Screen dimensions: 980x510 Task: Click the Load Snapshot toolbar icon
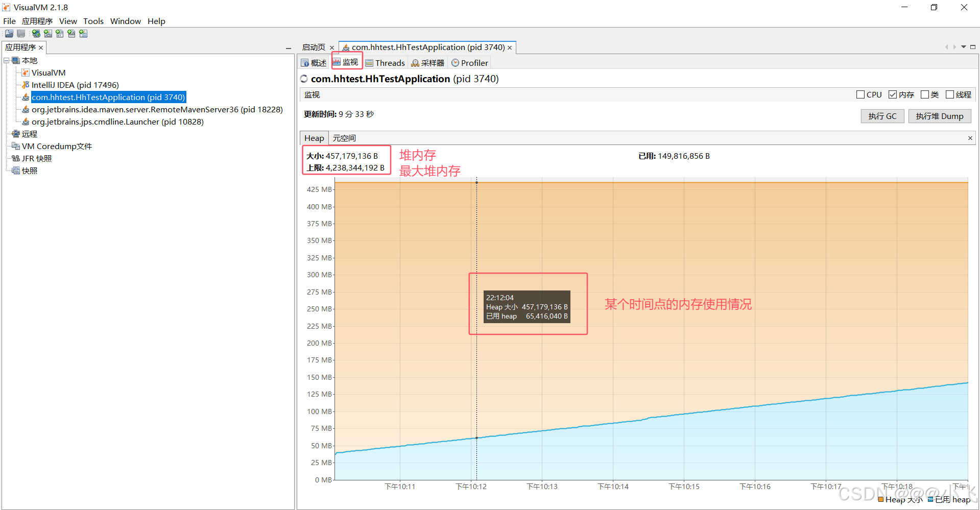click(x=9, y=34)
